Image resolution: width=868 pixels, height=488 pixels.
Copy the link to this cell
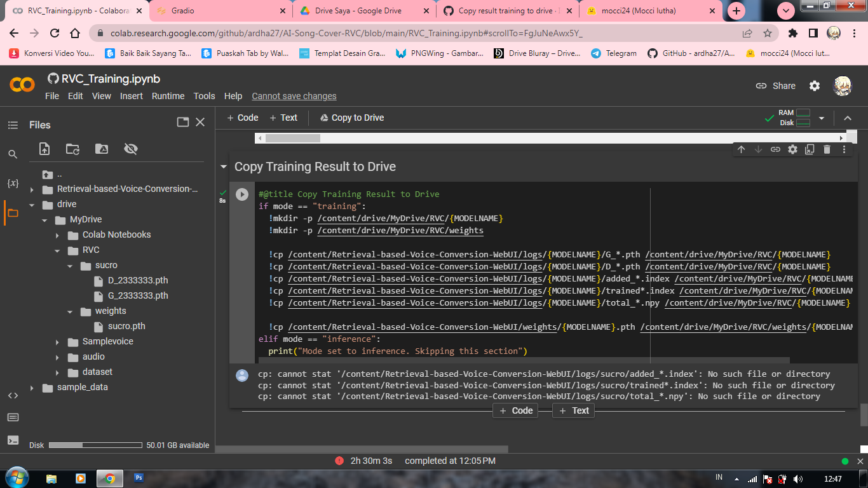point(775,149)
